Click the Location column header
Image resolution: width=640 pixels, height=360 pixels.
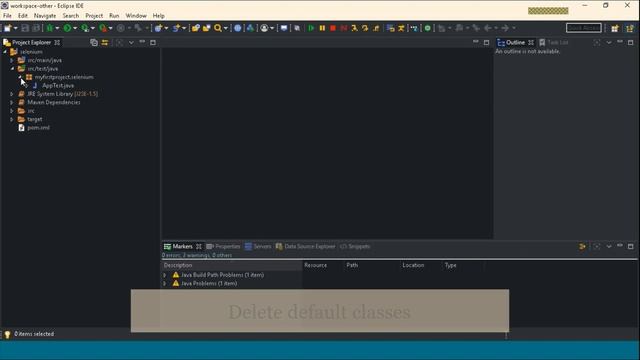click(x=421, y=265)
